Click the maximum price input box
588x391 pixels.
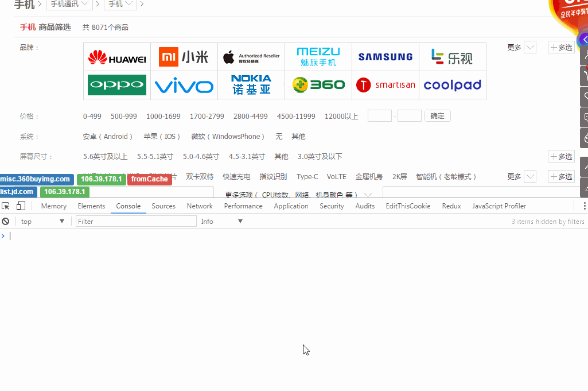[x=410, y=116]
